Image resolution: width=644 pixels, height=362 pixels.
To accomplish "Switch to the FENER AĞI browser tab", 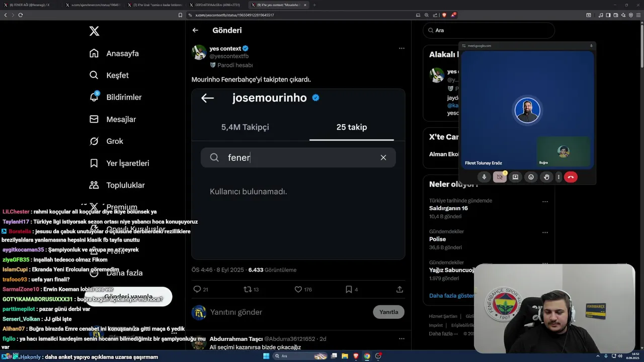I will click(30, 5).
